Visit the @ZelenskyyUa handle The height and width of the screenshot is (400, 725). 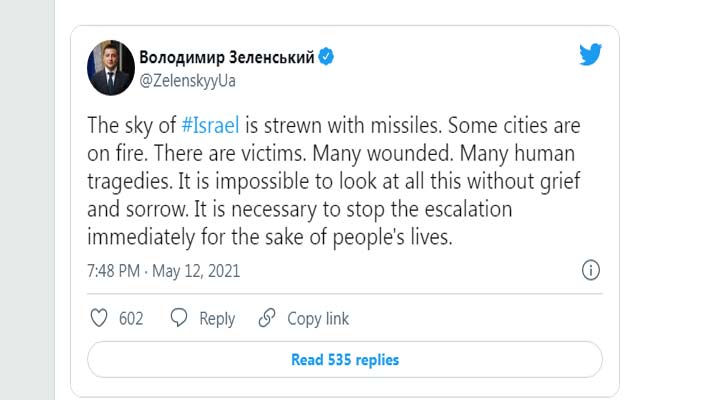187,80
